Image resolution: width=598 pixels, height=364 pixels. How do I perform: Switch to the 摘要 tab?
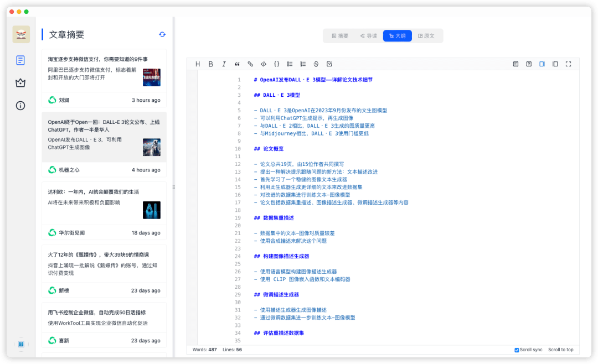point(340,36)
